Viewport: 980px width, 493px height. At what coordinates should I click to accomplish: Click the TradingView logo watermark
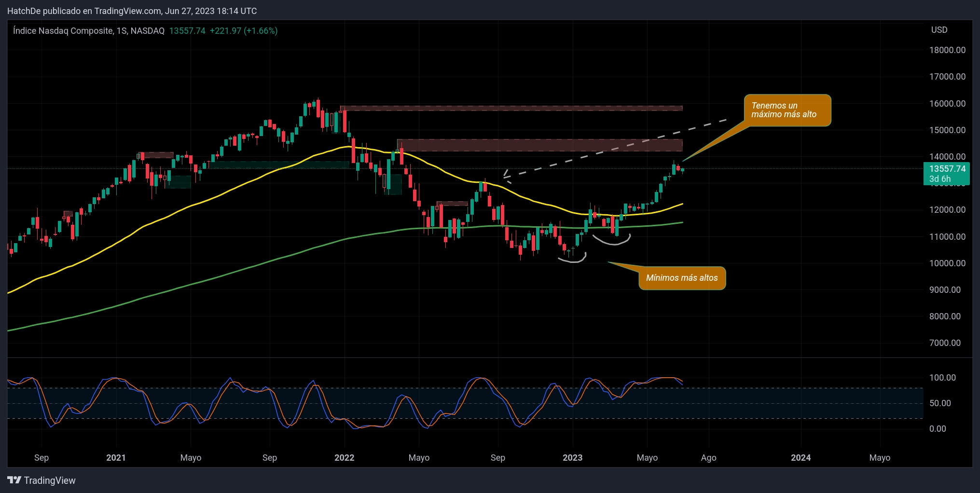pyautogui.click(x=41, y=480)
